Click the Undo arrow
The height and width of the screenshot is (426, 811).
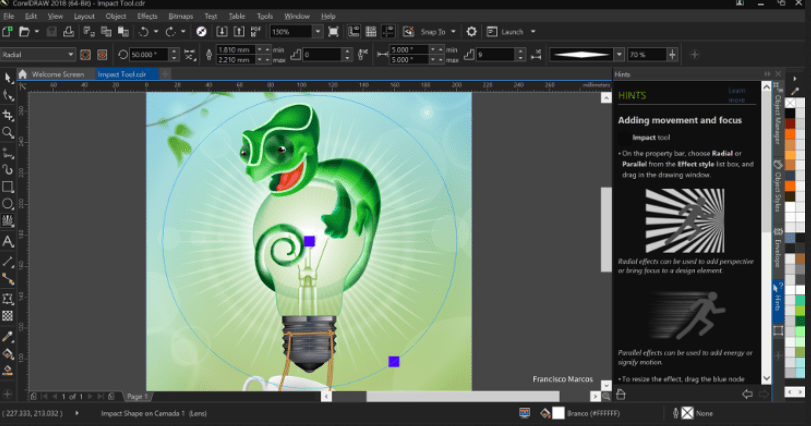click(x=143, y=32)
